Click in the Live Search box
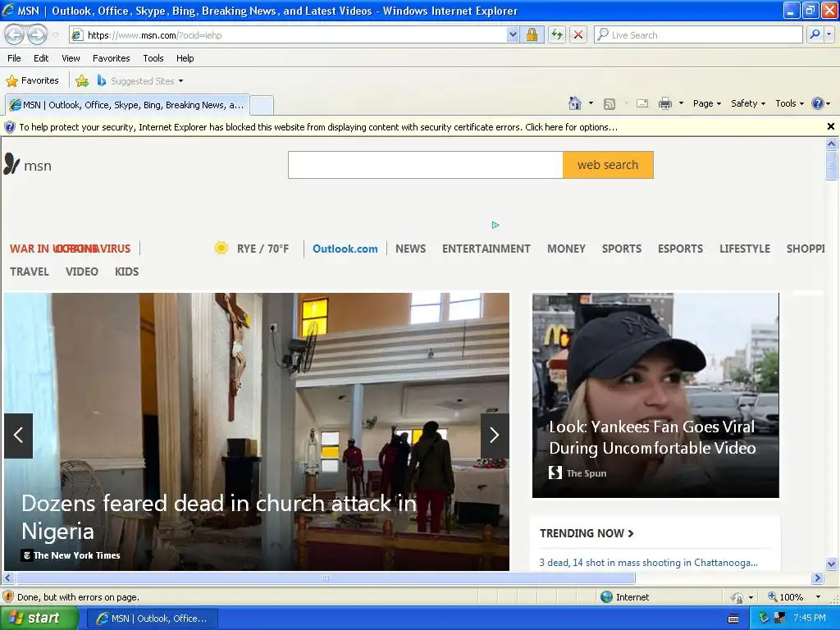The width and height of the screenshot is (840, 630). (x=698, y=35)
